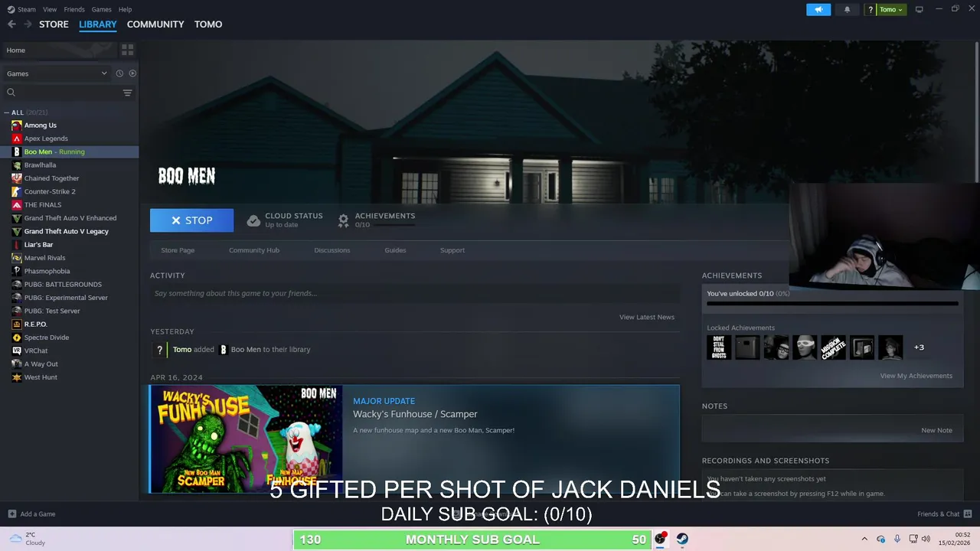
Task: Click the back navigation arrow
Action: pos(11,24)
